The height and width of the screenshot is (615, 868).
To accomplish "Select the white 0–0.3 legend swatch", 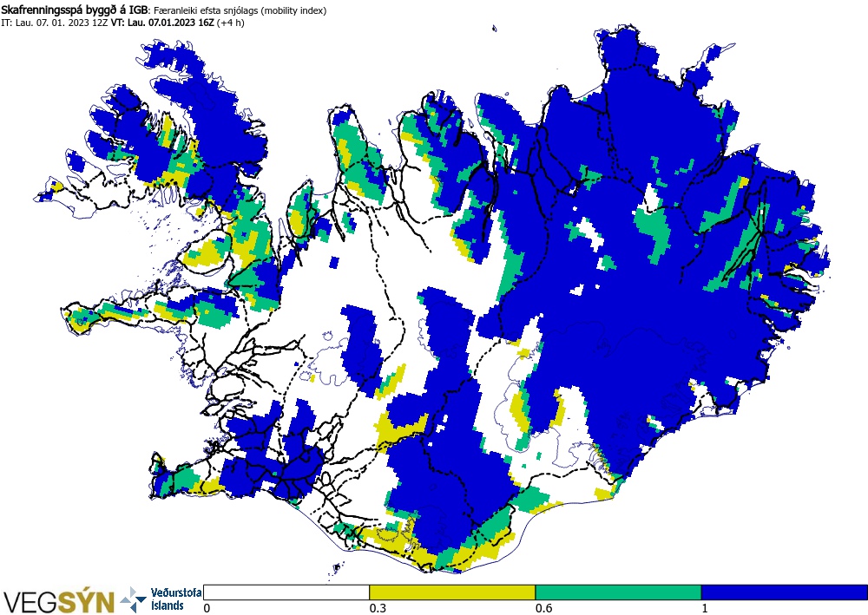I will (x=286, y=592).
